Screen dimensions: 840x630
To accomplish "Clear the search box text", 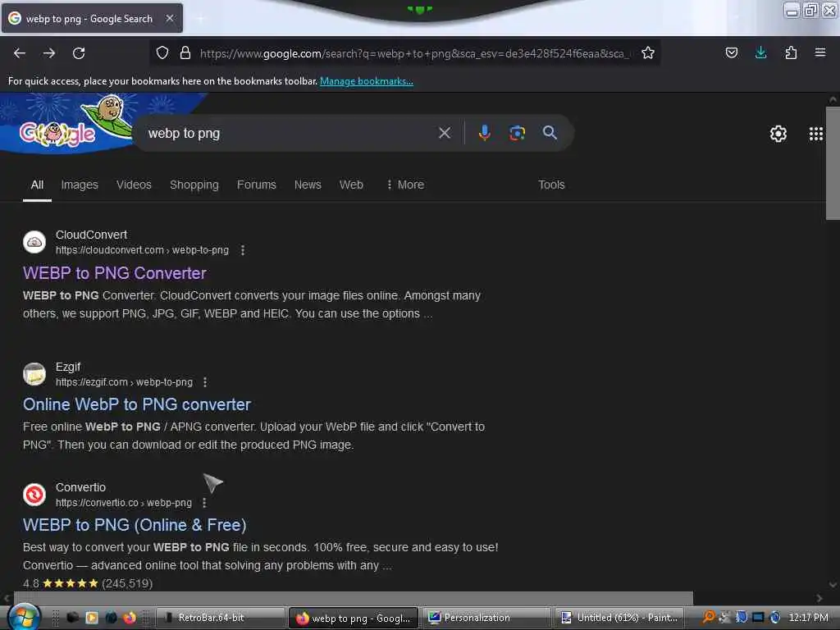I will point(445,133).
